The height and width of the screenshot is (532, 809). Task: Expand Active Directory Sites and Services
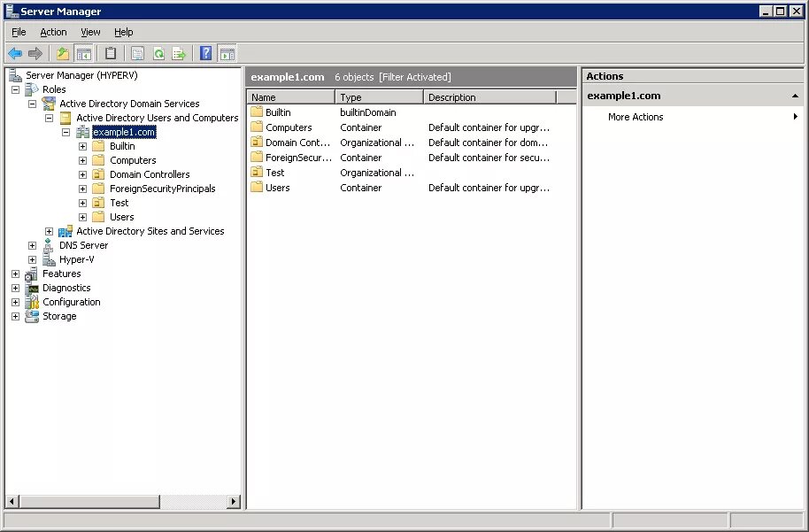[49, 232]
